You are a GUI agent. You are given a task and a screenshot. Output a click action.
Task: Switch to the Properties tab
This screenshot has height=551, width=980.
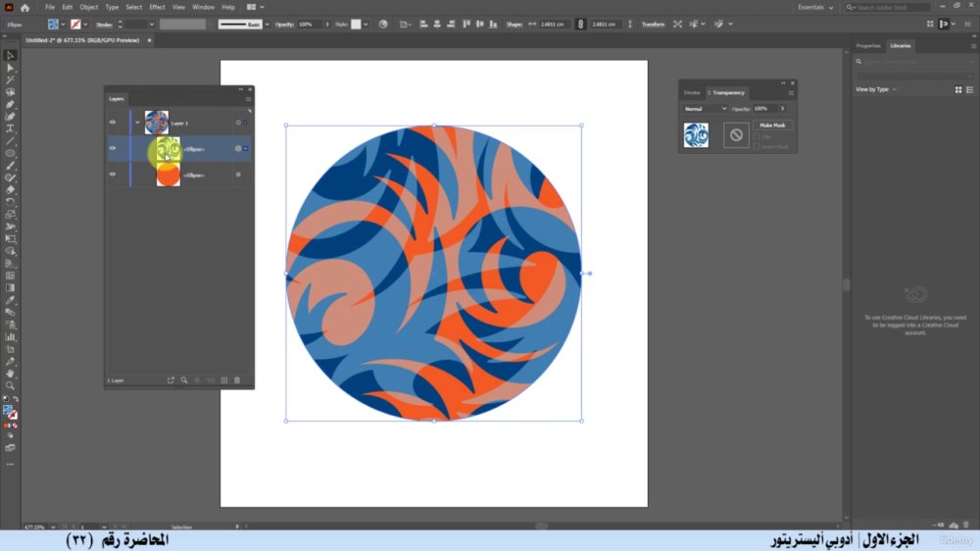(868, 46)
